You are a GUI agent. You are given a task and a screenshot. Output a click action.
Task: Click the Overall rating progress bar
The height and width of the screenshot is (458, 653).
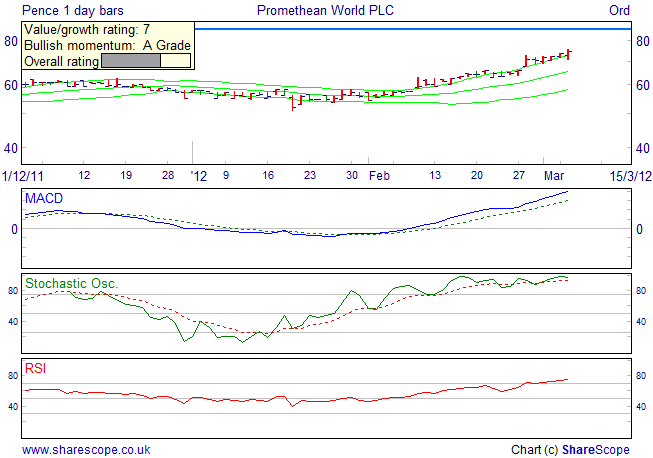[146, 60]
